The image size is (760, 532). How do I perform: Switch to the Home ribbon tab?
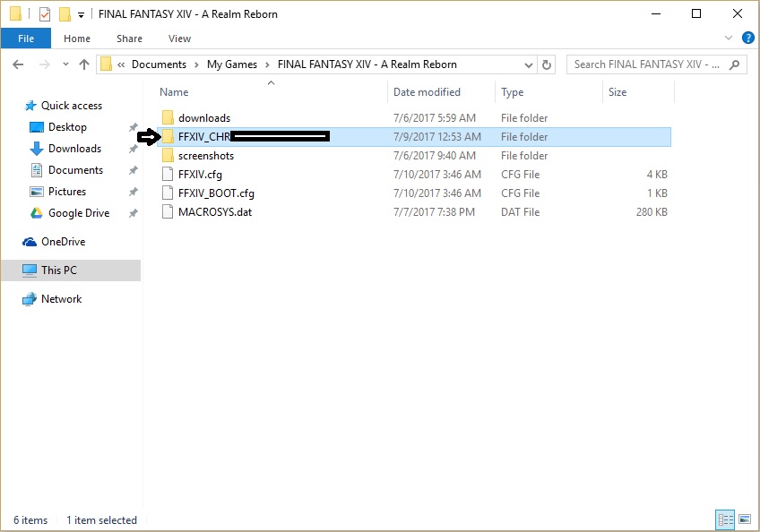(x=77, y=39)
